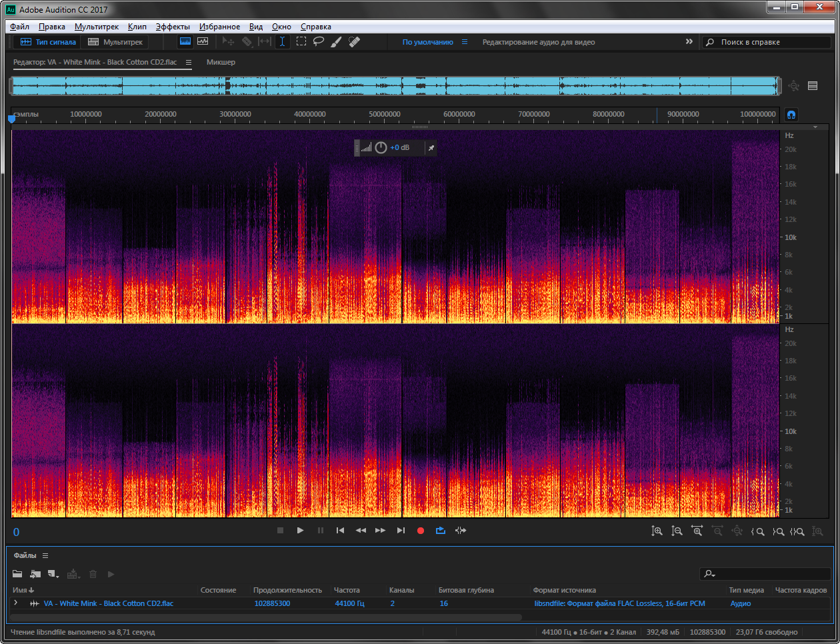Select the Spot Healing Brush tool

354,41
